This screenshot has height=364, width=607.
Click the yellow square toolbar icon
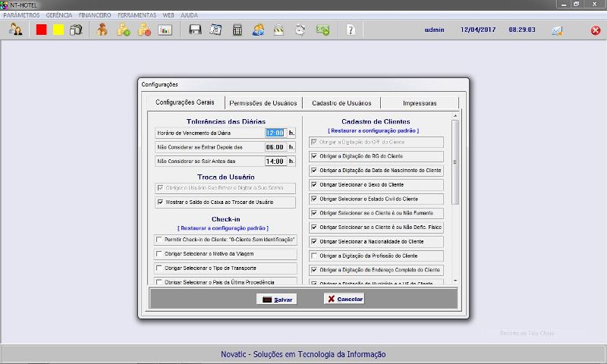click(x=58, y=30)
